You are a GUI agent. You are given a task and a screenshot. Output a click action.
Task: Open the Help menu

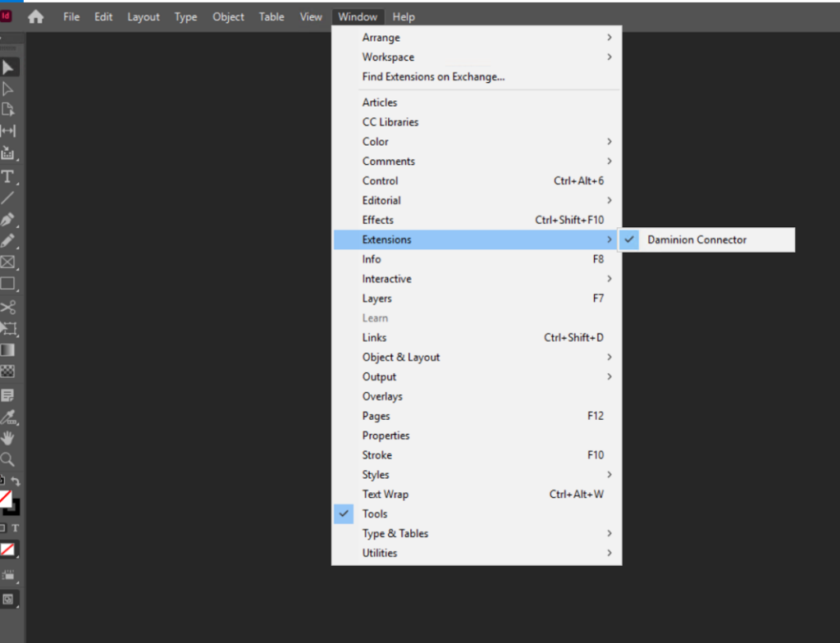point(404,16)
